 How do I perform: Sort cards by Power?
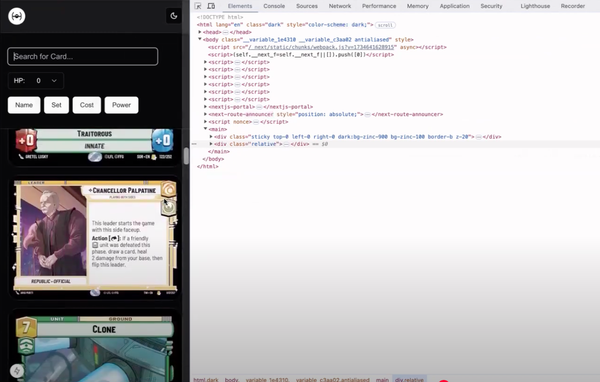tap(121, 105)
